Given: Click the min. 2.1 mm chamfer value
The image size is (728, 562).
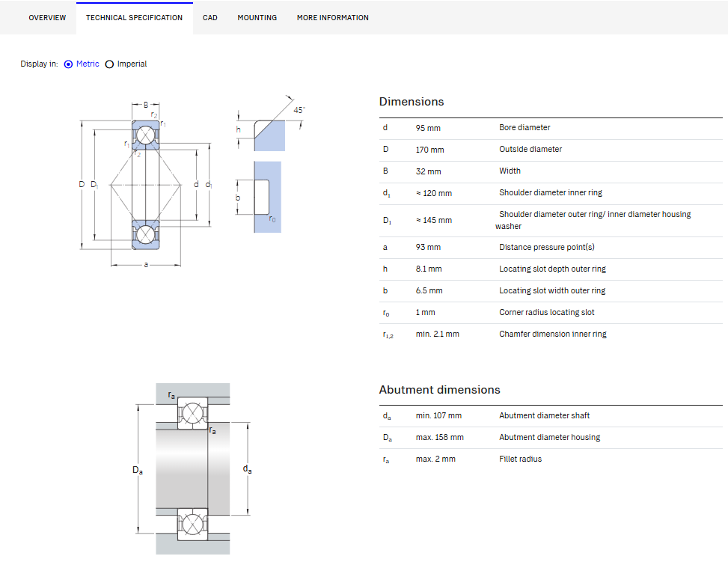Looking at the screenshot, I should [x=438, y=334].
